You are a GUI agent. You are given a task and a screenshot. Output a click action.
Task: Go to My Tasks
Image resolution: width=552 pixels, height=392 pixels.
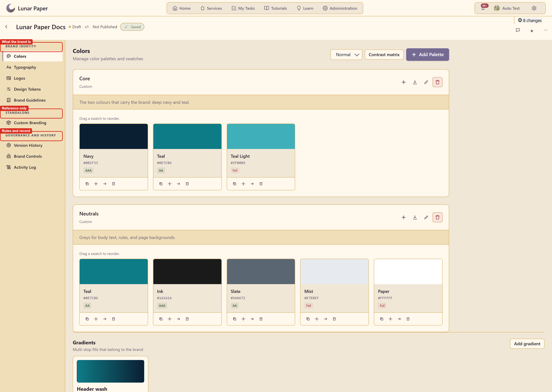pos(243,8)
